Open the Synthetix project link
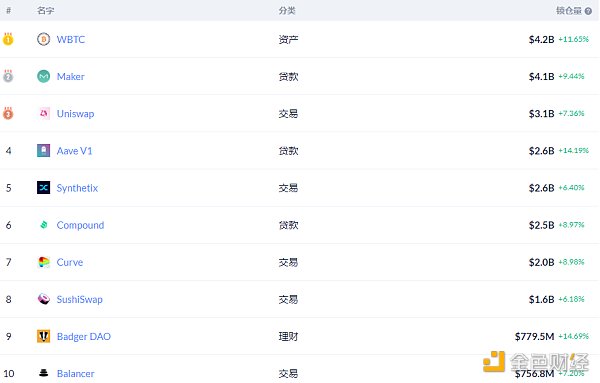Screen dimensions: 600x383 [77, 188]
